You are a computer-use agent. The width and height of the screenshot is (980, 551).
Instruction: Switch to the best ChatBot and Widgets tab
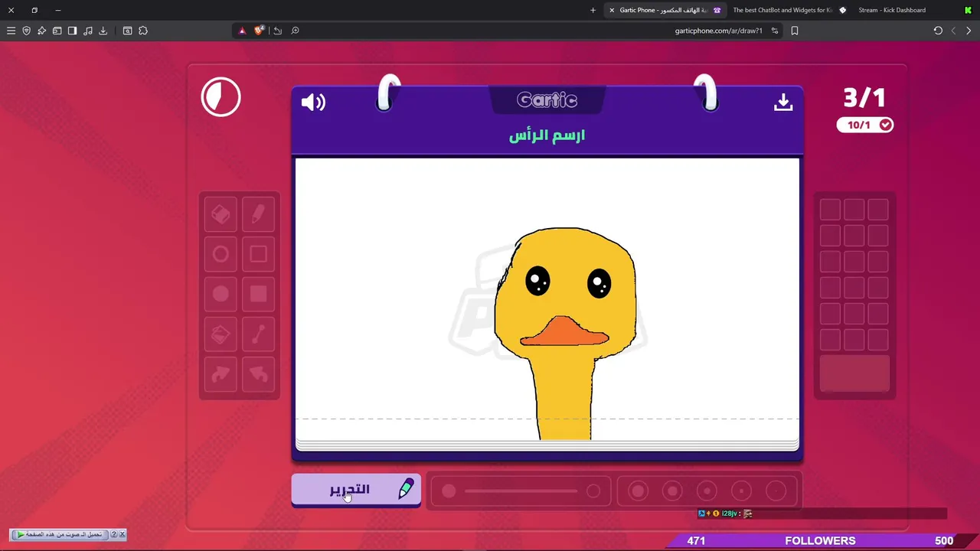click(x=789, y=10)
